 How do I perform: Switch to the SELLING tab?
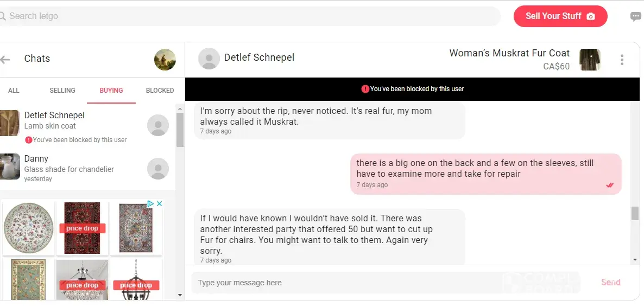62,91
